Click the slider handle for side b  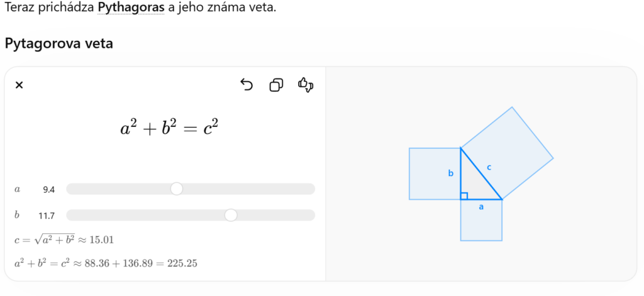(x=231, y=216)
